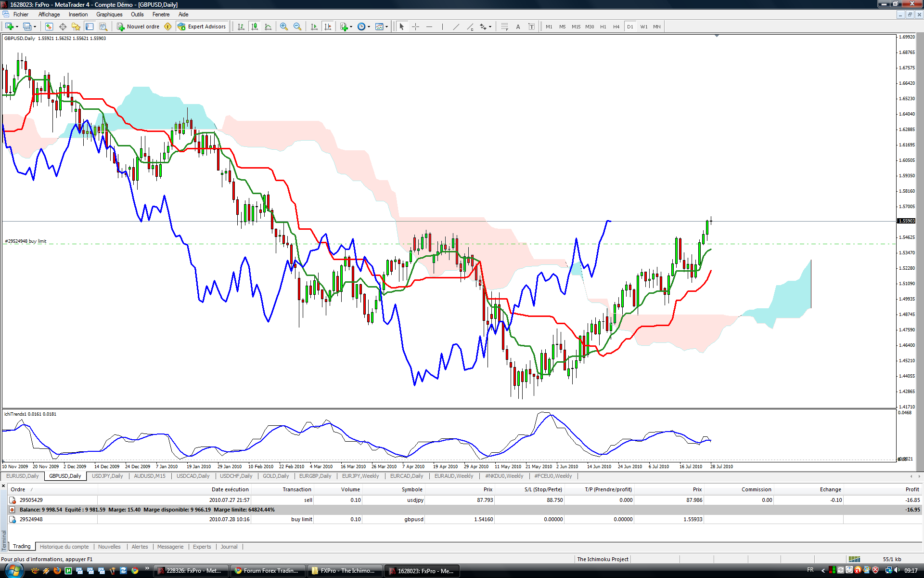Click the Nouvel ordre button
This screenshot has height=578, width=924.
tap(138, 26)
